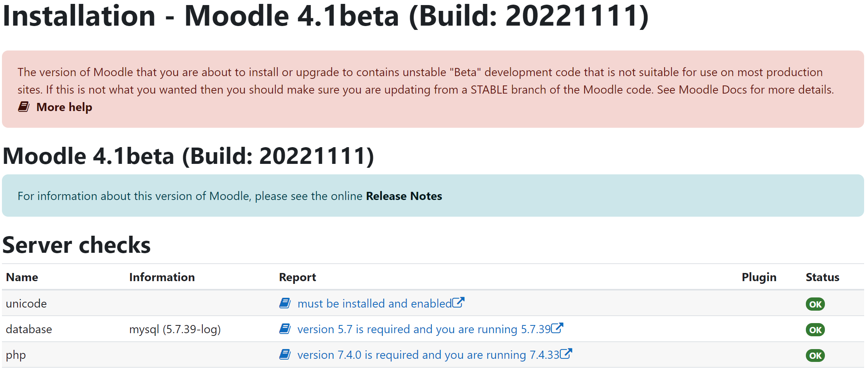Click external link icon after 'installed and enabled'
This screenshot has height=372, width=868.
click(458, 302)
